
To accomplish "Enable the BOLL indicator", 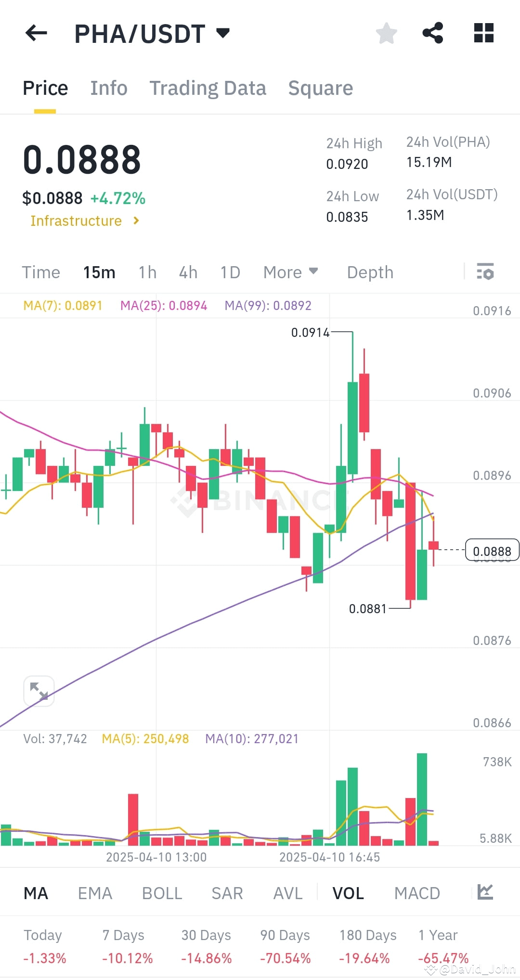I will click(162, 893).
